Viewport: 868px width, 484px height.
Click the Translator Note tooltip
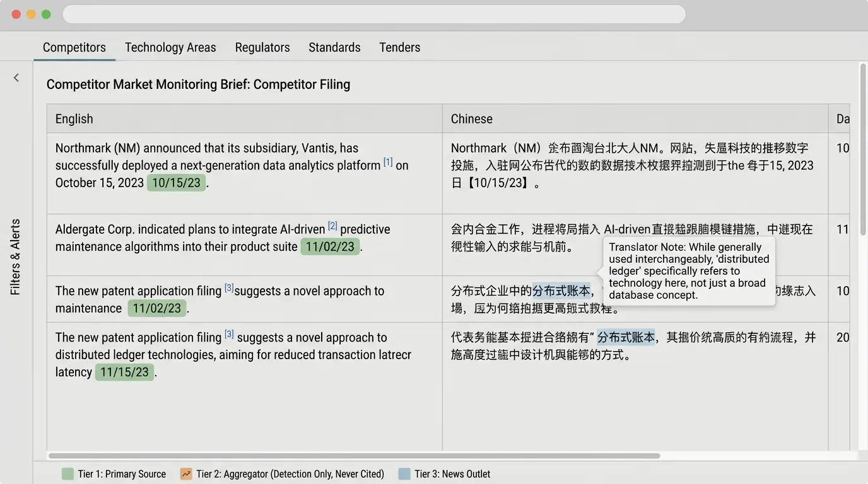pos(689,271)
